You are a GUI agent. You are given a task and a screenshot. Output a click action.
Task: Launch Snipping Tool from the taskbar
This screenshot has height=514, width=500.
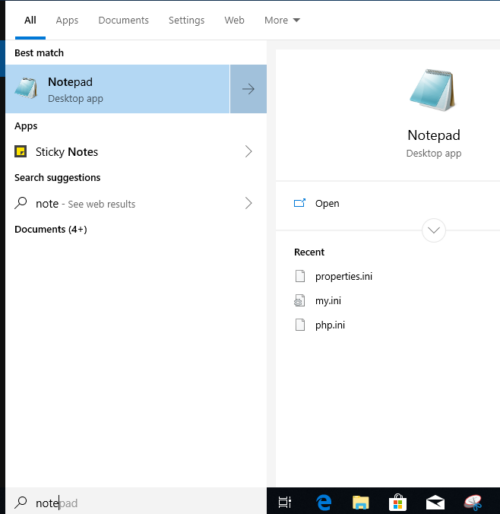[x=473, y=502]
